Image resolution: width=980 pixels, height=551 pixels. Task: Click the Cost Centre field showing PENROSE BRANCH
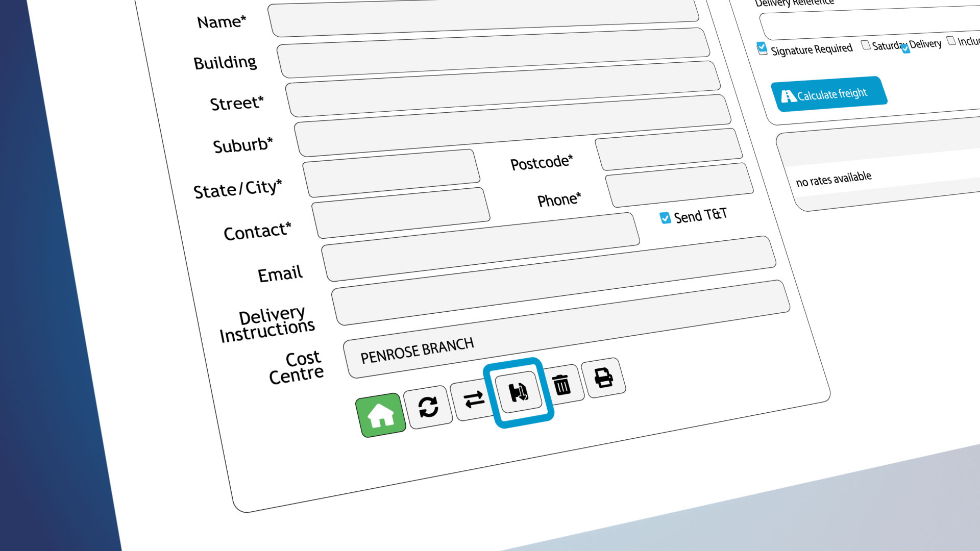tap(567, 329)
